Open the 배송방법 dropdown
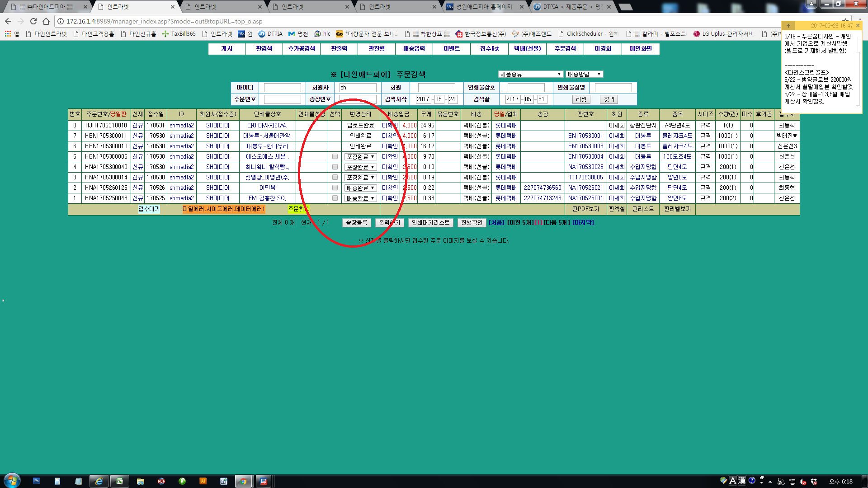 [584, 74]
